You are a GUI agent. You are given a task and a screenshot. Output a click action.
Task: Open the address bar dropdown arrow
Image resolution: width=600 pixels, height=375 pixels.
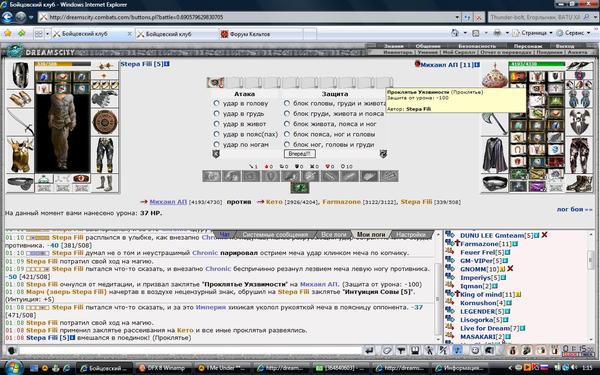coord(457,17)
